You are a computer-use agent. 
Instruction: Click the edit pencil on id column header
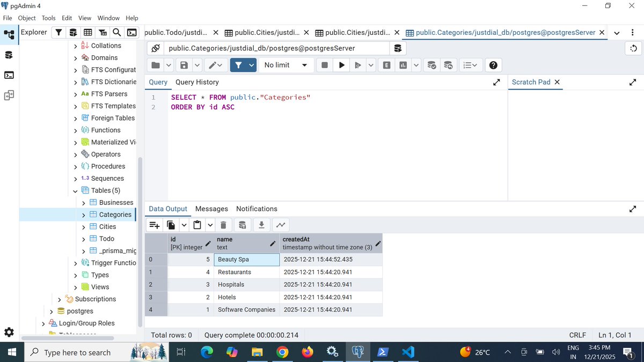pyautogui.click(x=208, y=243)
